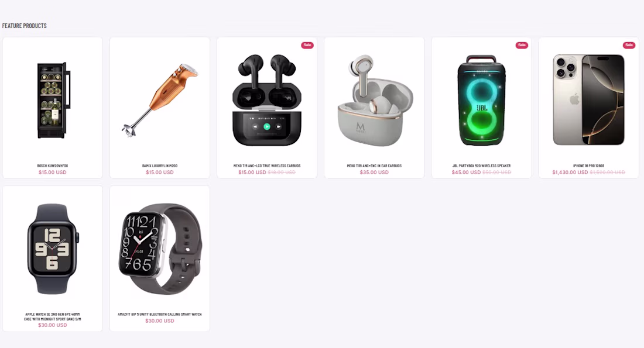
Task: Click Sale badge on iPhone 16 Pro card
Action: (629, 45)
